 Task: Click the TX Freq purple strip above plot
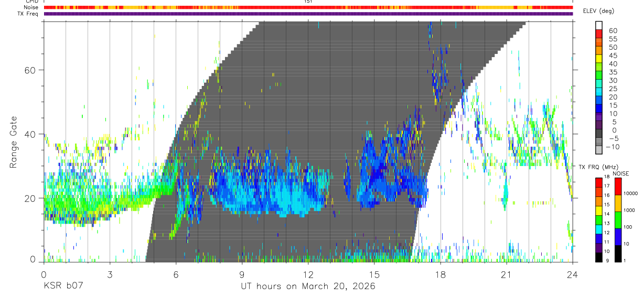[308, 14]
